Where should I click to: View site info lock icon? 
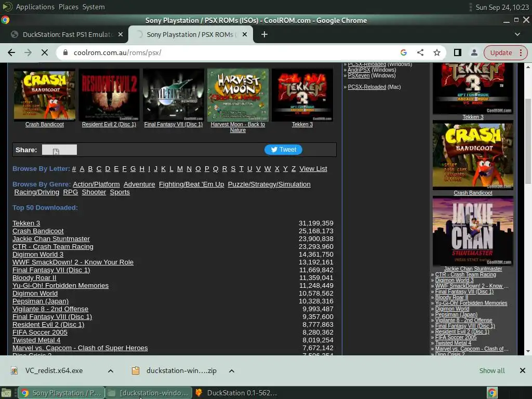click(x=66, y=52)
